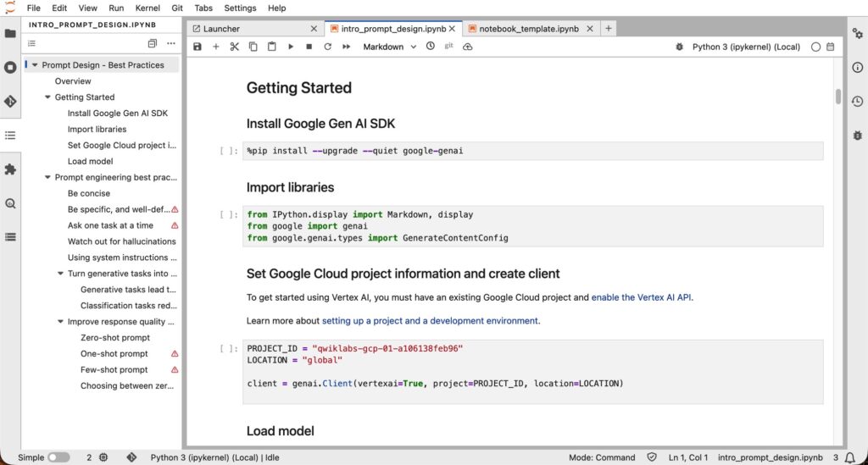Paste cell from clipboard
This screenshot has width=868, height=465.
pyautogui.click(x=272, y=47)
